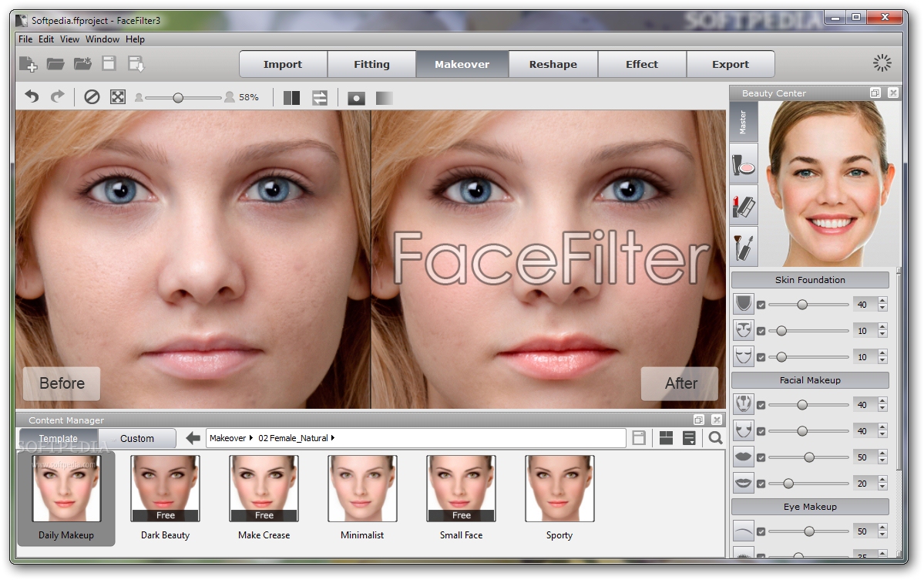Go to the Effect stage
Image resolution: width=924 pixels, height=580 pixels.
642,64
